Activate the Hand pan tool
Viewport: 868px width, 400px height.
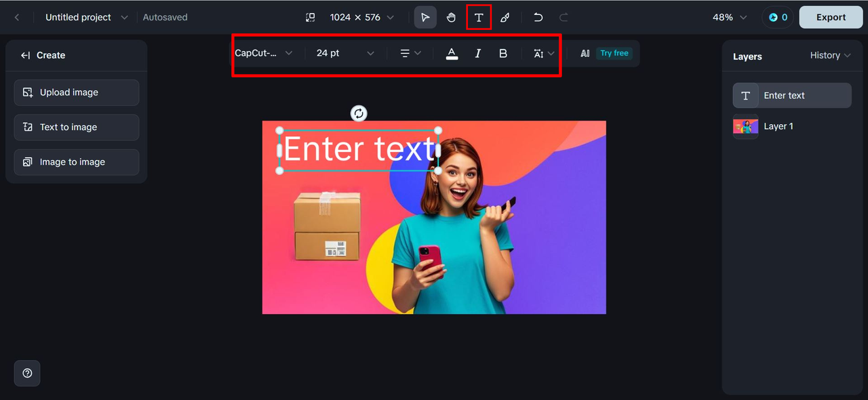click(x=452, y=18)
